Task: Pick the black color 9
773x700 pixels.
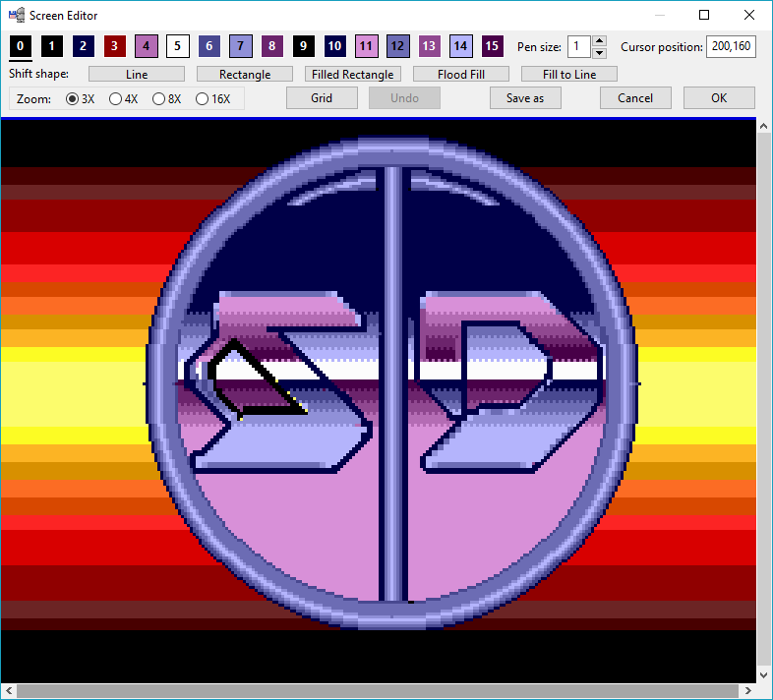Action: pyautogui.click(x=303, y=46)
